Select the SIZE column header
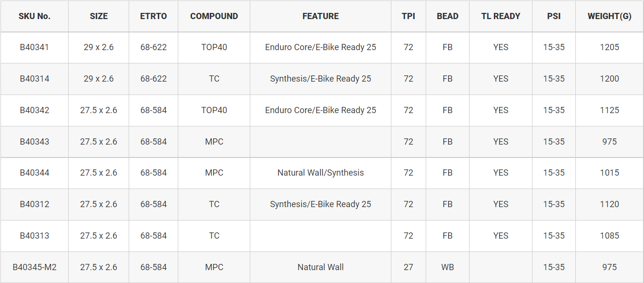 (x=99, y=16)
